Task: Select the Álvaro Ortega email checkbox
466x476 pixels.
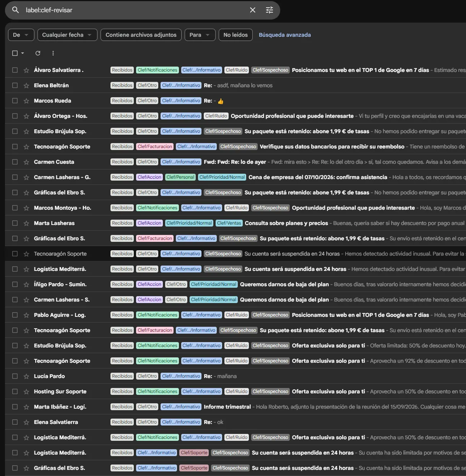Action: click(15, 116)
